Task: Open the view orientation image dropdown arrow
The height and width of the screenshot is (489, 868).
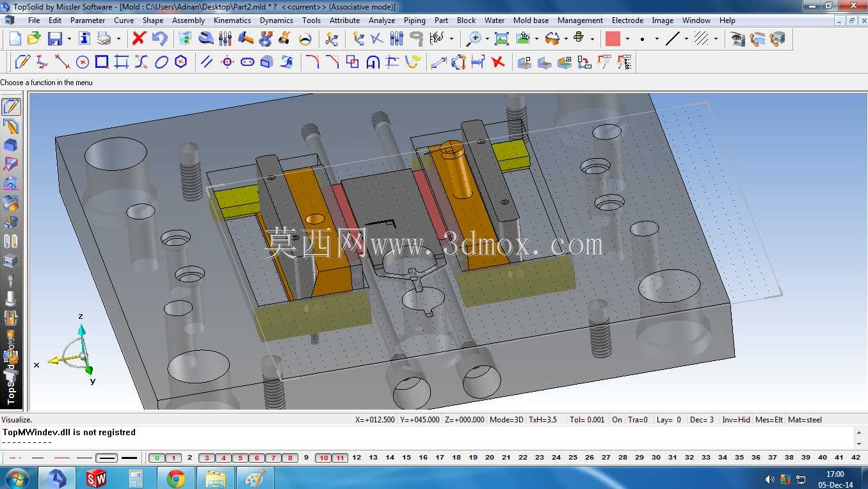Action: pos(536,38)
